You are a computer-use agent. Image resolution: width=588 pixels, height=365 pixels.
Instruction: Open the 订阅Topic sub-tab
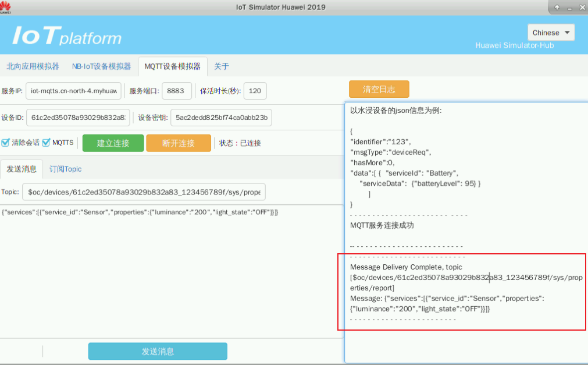pyautogui.click(x=65, y=169)
